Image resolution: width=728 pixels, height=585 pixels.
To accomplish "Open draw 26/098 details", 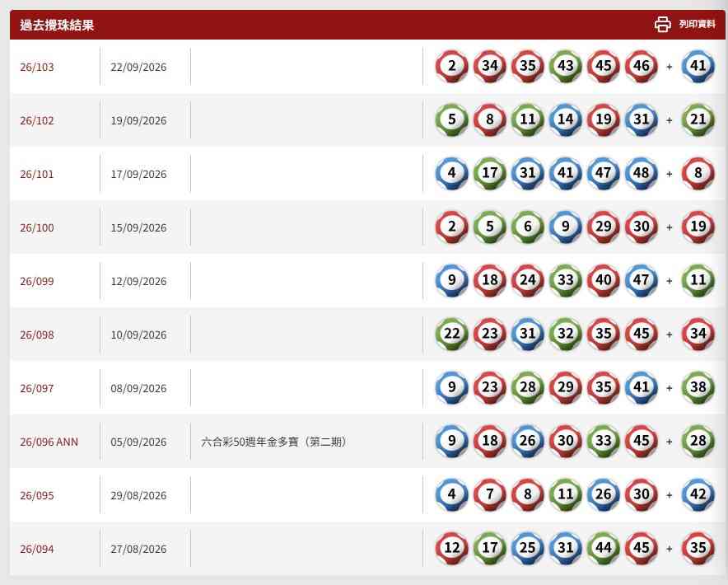I will (37, 335).
